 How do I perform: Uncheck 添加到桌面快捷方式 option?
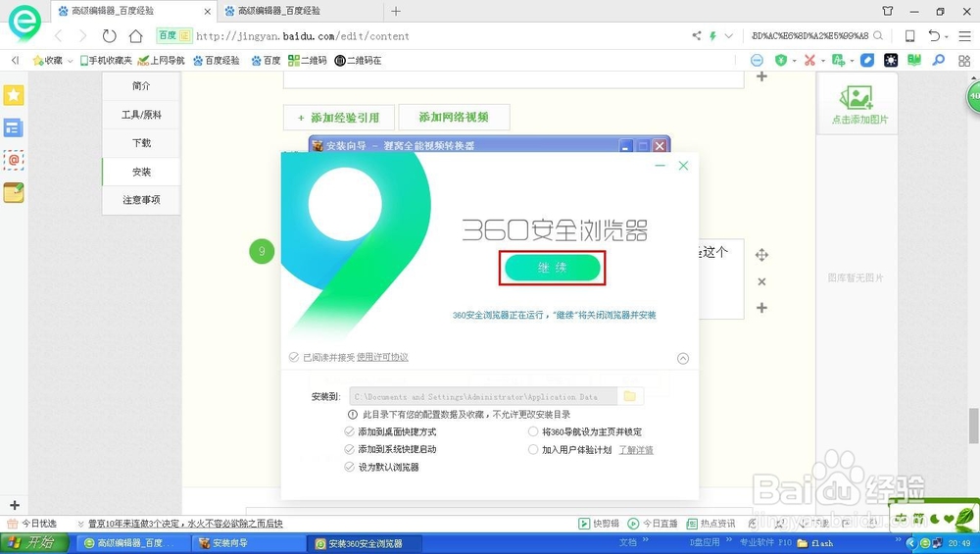pyautogui.click(x=350, y=431)
